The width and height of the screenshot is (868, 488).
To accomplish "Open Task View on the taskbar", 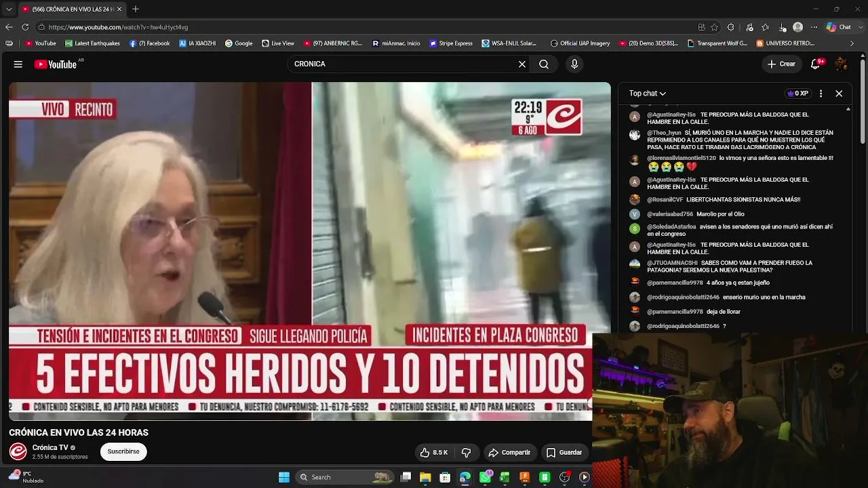I will [x=406, y=477].
